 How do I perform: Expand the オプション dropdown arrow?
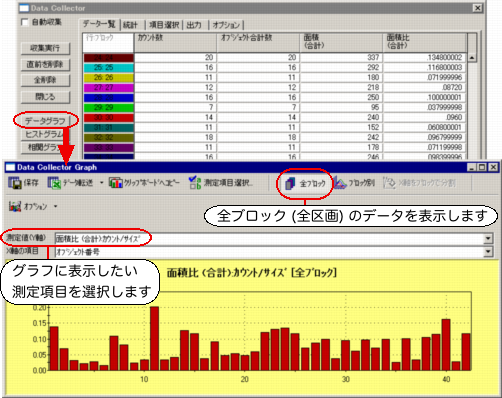[55, 206]
